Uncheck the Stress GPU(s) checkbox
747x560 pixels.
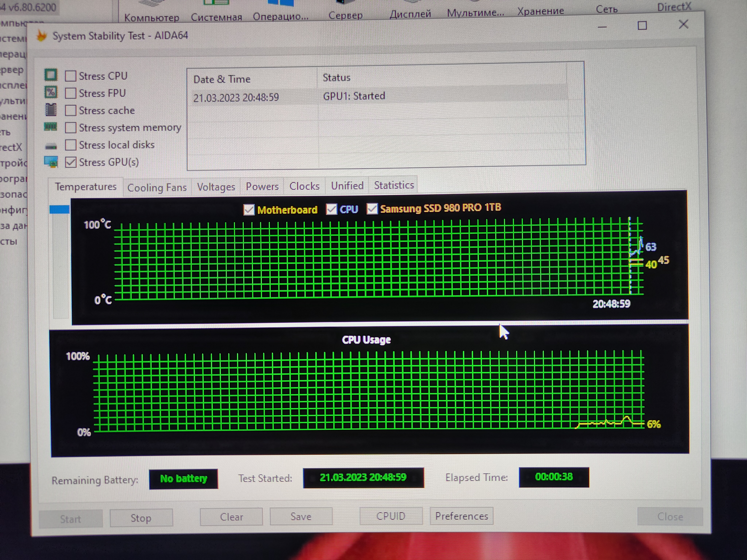coord(71,162)
